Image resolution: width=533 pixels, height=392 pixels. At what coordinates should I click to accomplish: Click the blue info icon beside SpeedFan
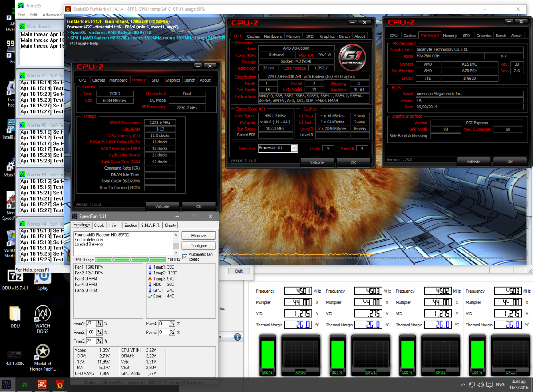click(x=237, y=337)
